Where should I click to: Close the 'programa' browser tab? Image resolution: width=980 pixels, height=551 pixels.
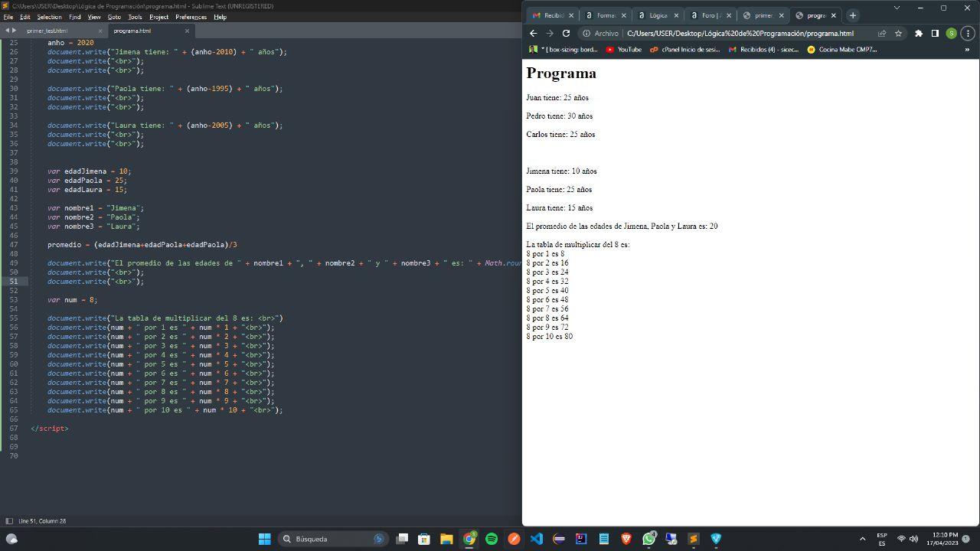click(834, 15)
